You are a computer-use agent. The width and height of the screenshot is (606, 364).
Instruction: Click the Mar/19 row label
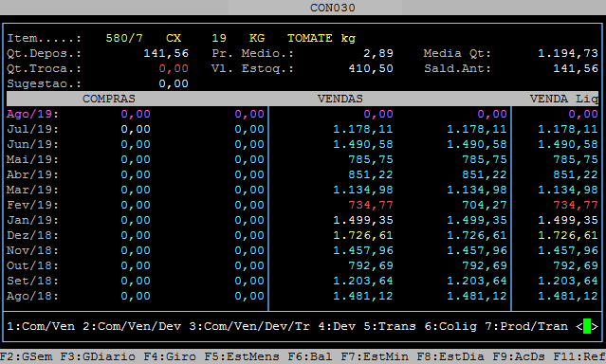(x=32, y=190)
